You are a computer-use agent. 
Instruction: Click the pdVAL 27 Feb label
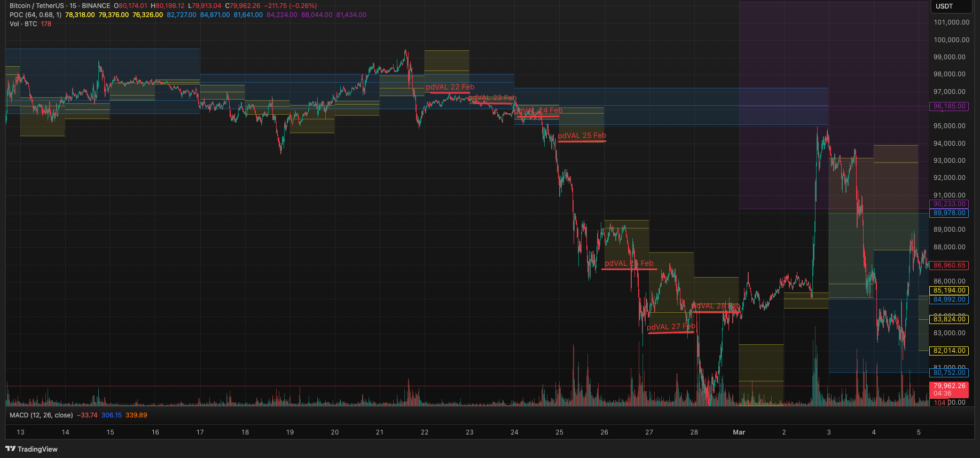click(671, 327)
